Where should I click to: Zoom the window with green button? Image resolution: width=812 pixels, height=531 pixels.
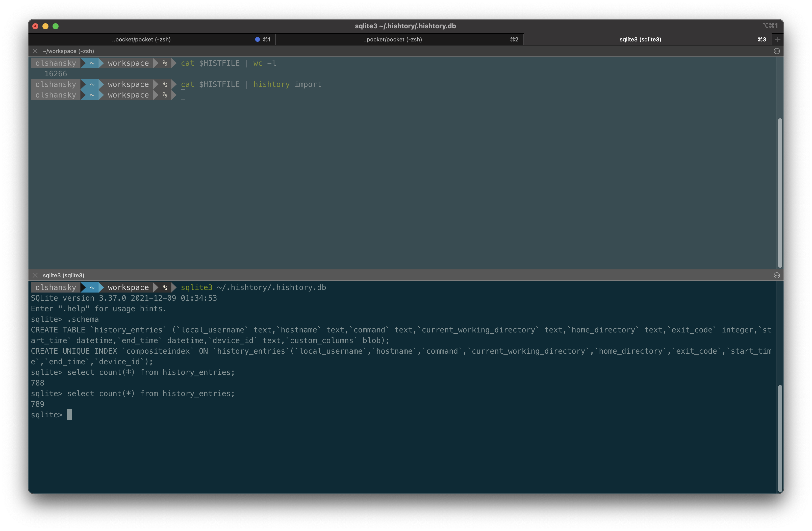pyautogui.click(x=56, y=26)
